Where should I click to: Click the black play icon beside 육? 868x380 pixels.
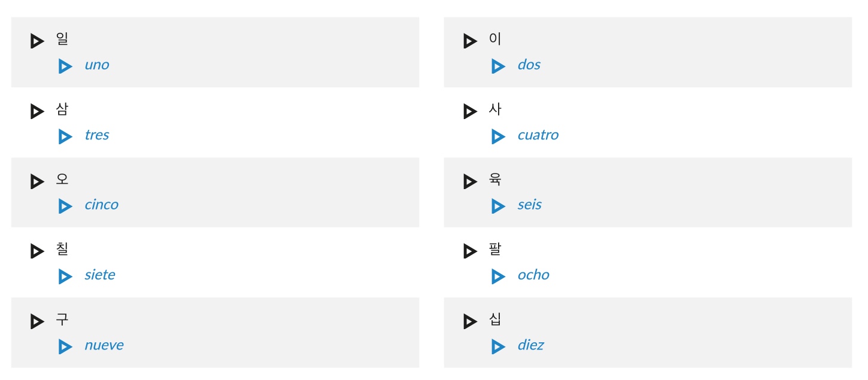(470, 181)
